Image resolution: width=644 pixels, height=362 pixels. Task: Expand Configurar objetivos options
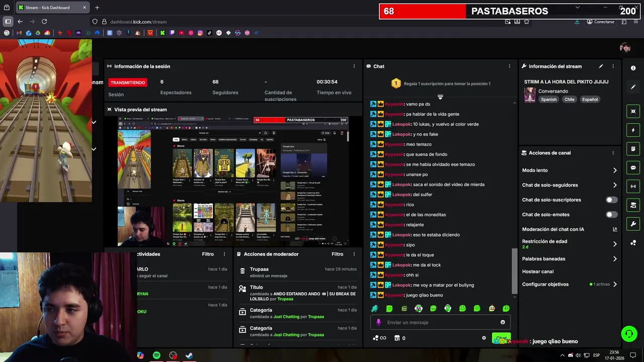pos(615,284)
